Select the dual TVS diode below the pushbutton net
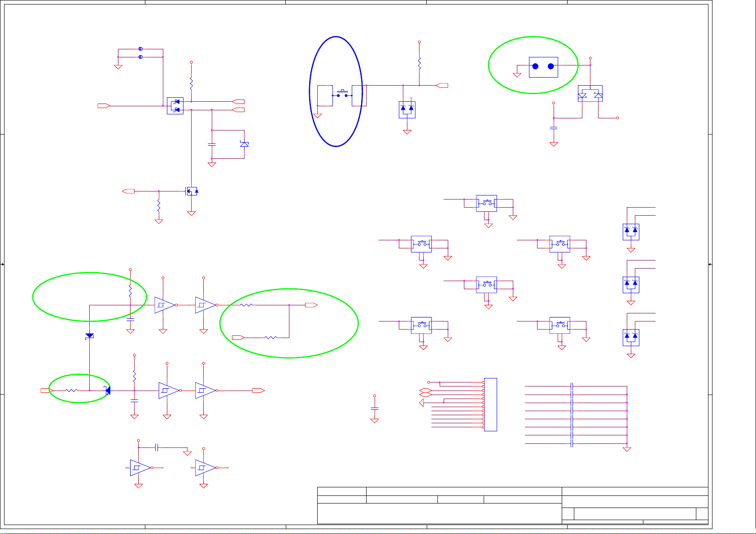Screen dimensions: 756x534 click(x=407, y=110)
